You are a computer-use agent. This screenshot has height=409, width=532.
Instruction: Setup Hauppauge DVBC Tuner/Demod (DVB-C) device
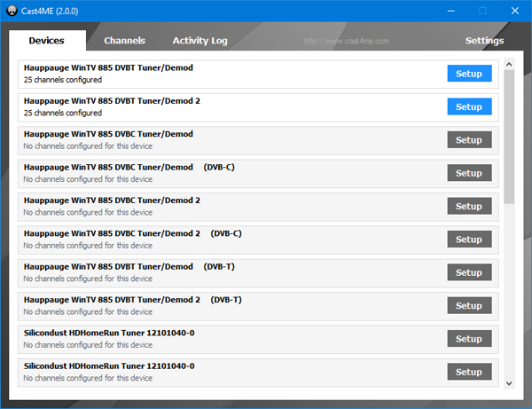coord(469,173)
